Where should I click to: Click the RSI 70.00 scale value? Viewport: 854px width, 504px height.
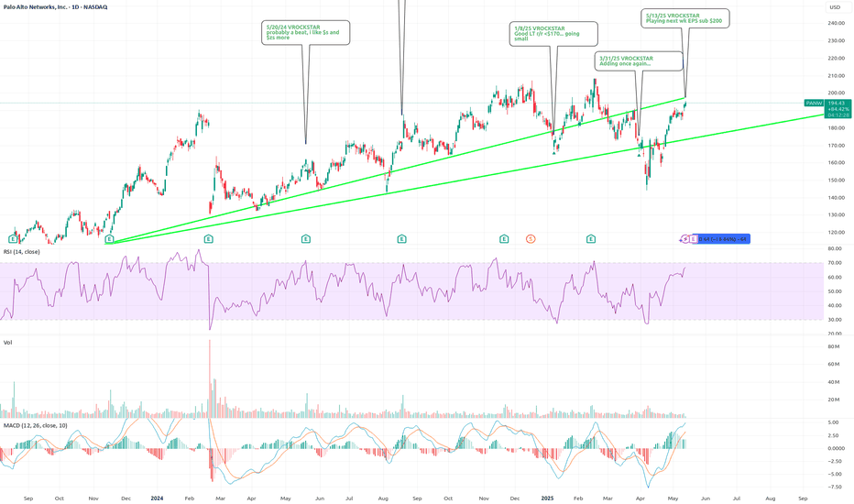[x=835, y=263]
